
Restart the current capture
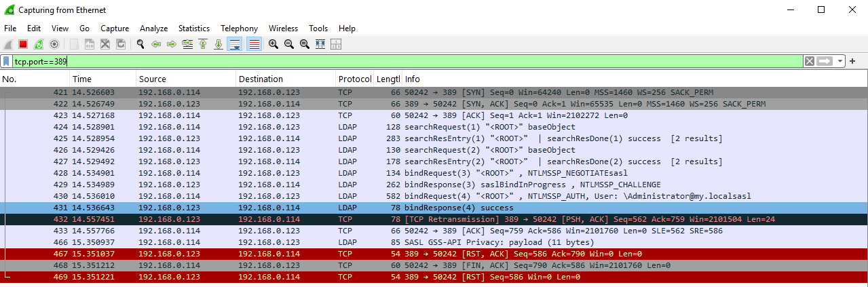[39, 44]
